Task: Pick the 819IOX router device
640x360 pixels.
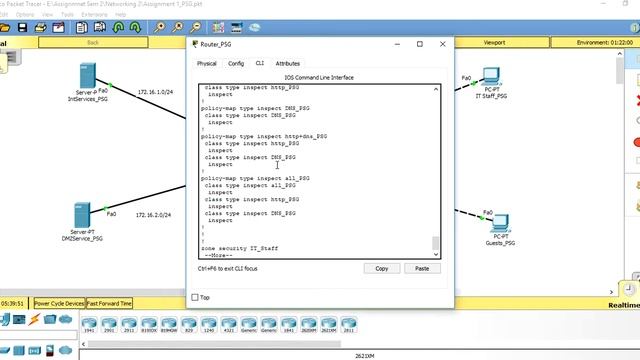Action: point(149,324)
